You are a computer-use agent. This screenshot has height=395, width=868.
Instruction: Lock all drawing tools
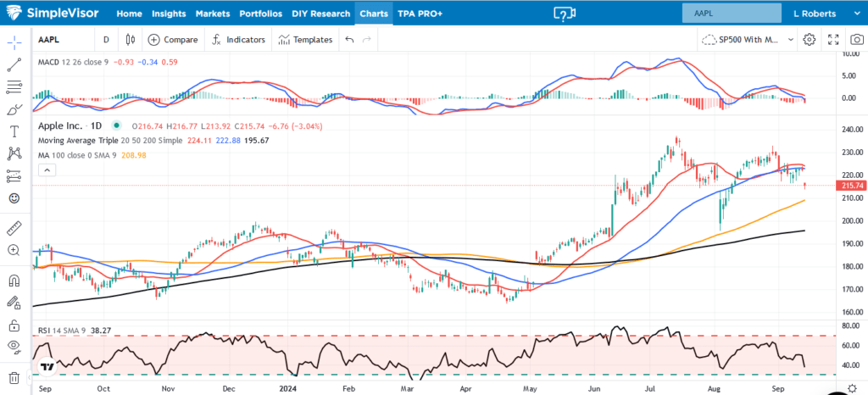14,325
